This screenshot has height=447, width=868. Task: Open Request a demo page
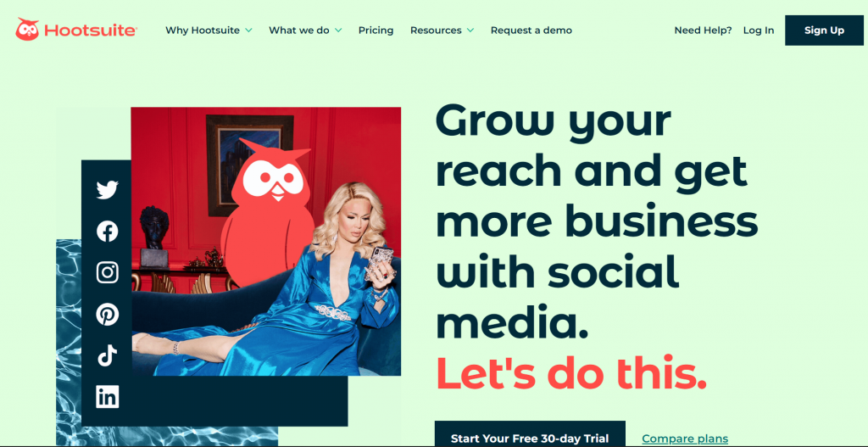(531, 31)
